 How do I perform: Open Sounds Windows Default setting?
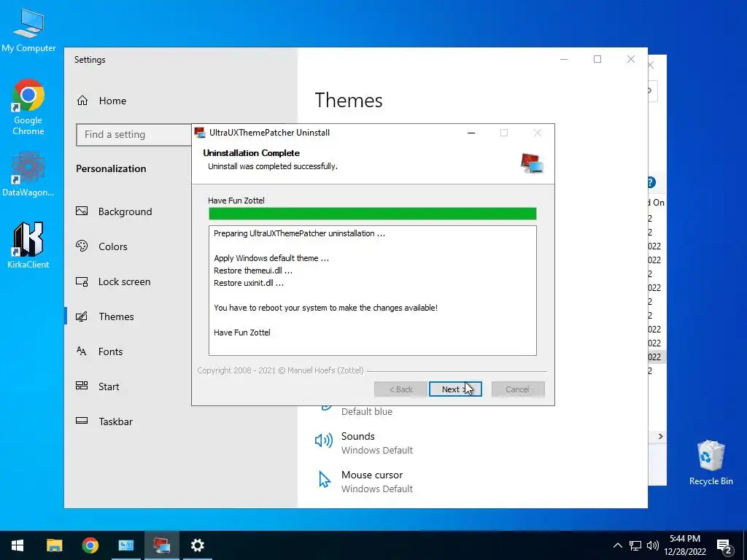[363, 443]
